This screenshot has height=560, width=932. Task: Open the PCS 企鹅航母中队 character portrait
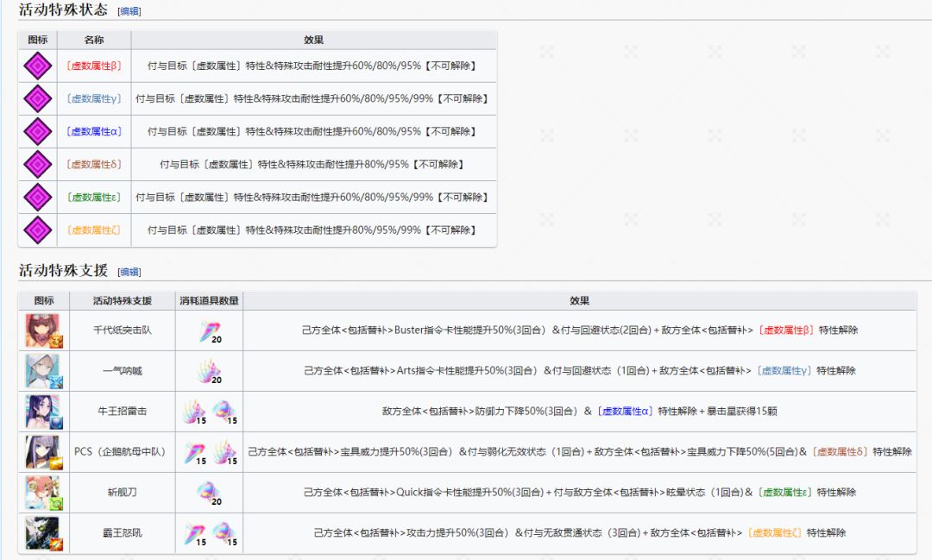coord(44,452)
